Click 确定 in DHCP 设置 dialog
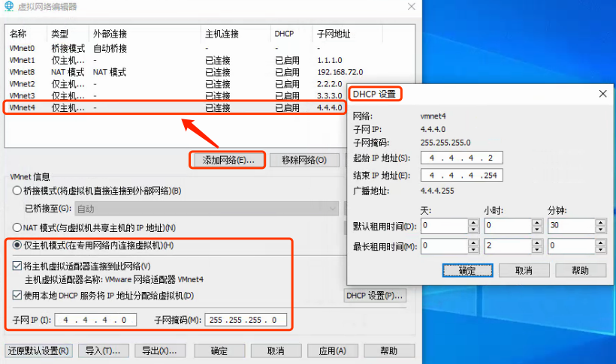Screen dimensions: 616x364 tap(467, 270)
